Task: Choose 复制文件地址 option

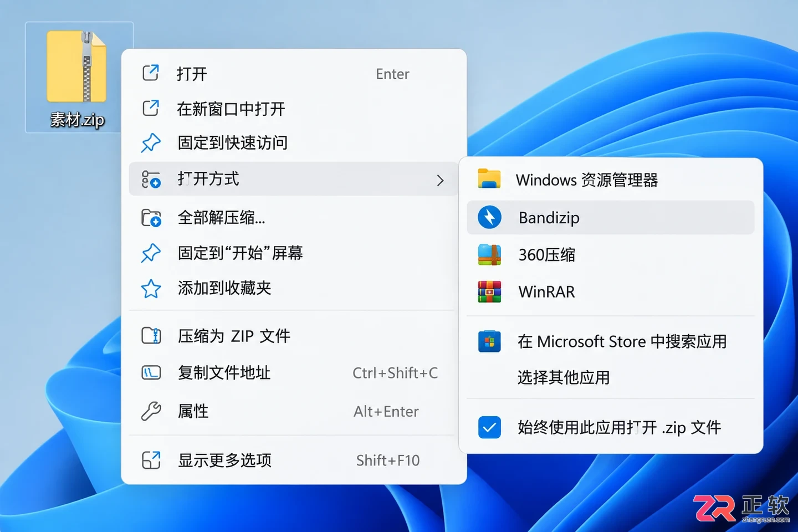Action: tap(294, 373)
